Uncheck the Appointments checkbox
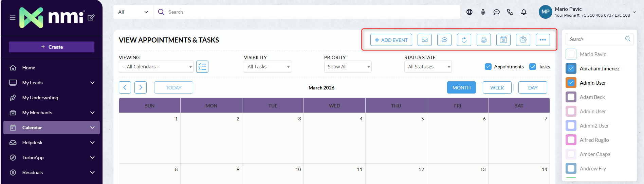Viewport: 644px width, 184px height. 488,67
